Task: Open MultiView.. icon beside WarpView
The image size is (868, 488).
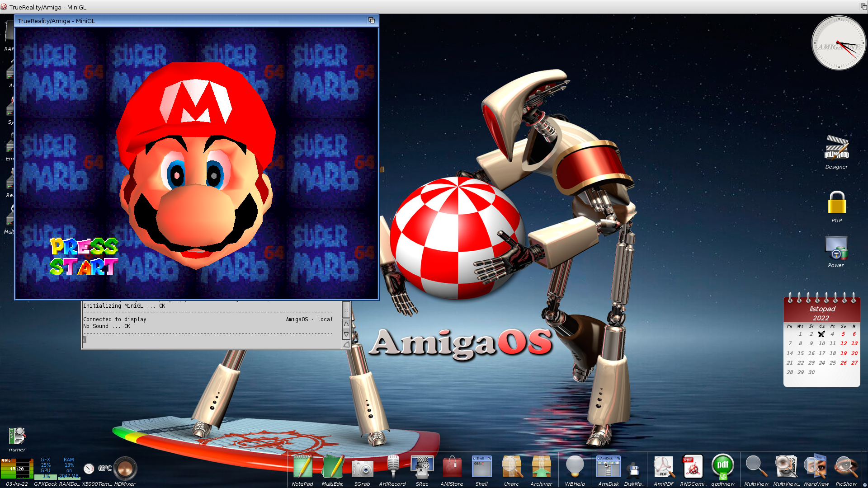Action: [x=786, y=467]
